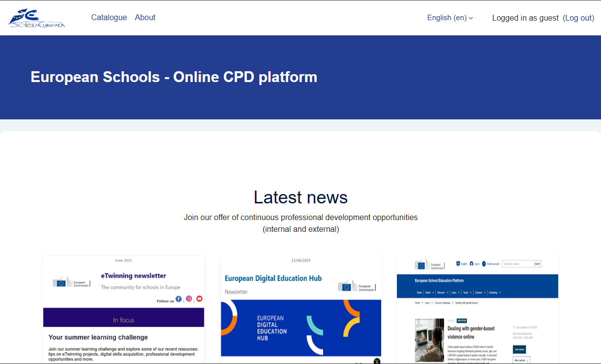The height and width of the screenshot is (364, 601).
Task: Click the Instagram icon beside Follow us
Action: [189, 299]
